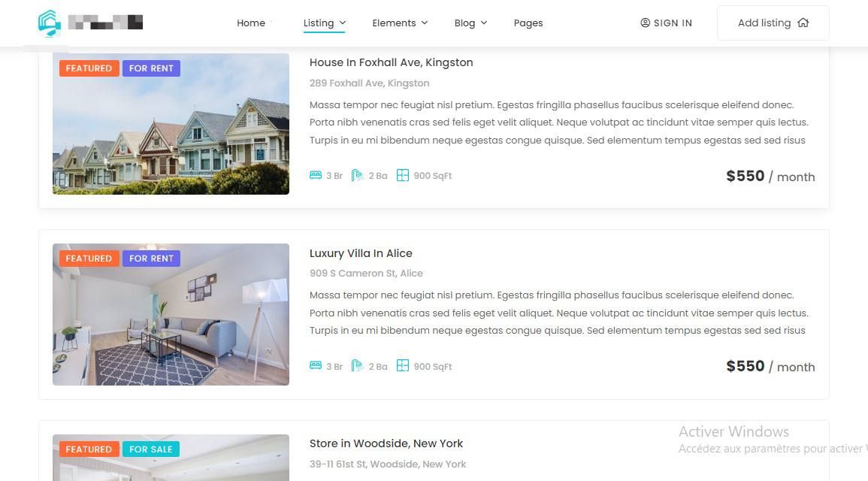Open Store in Woodside, New York title

pos(386,443)
